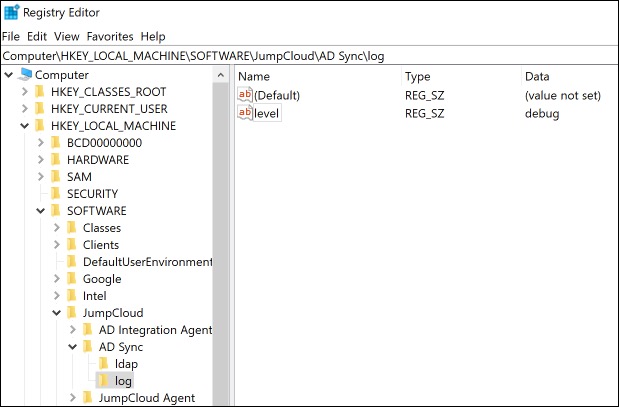Click the debug data cell
This screenshot has width=619, height=407.
tap(542, 113)
